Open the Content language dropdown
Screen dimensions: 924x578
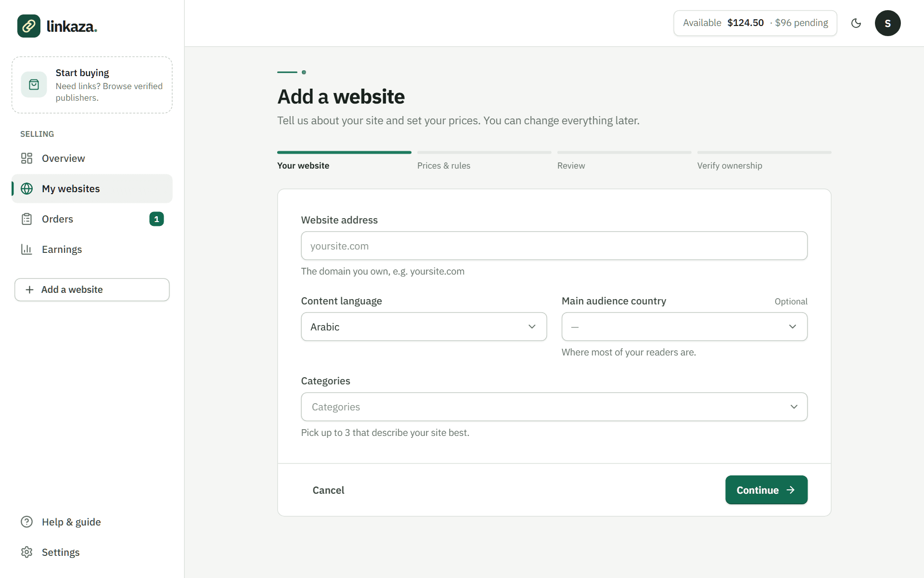click(x=423, y=327)
